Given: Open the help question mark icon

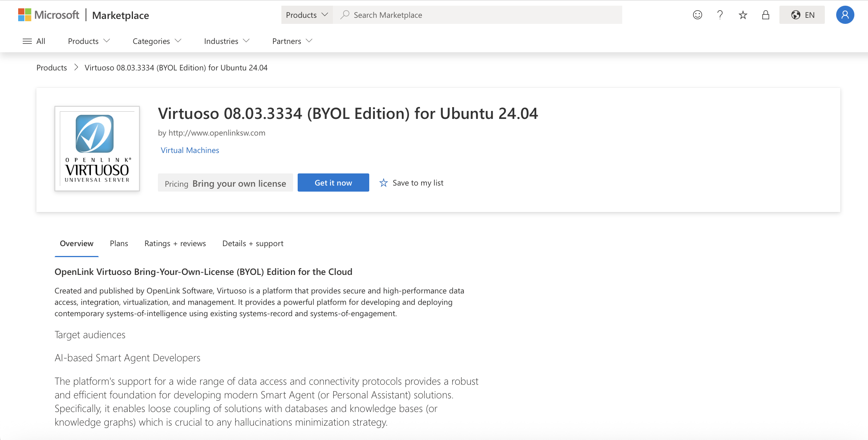Looking at the screenshot, I should click(720, 15).
